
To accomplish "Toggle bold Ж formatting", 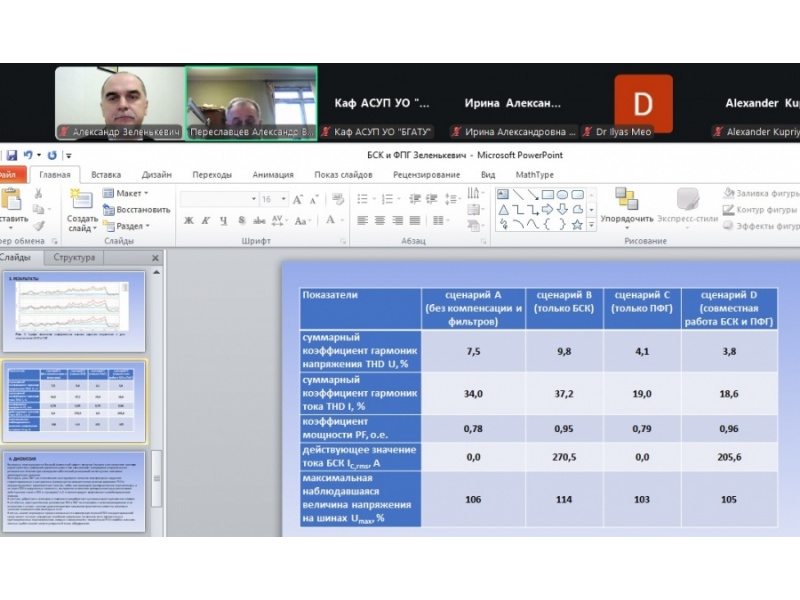I will pyautogui.click(x=188, y=220).
